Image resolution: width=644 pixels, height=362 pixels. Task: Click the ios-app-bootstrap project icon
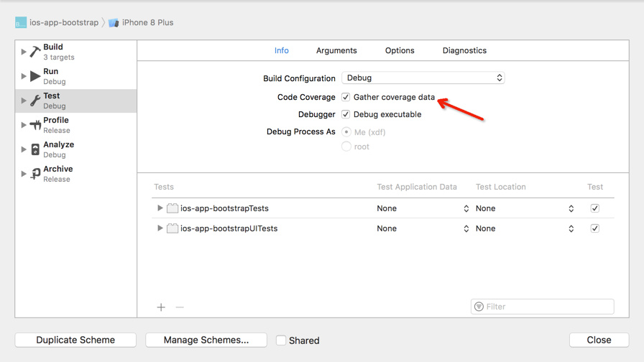tap(21, 23)
